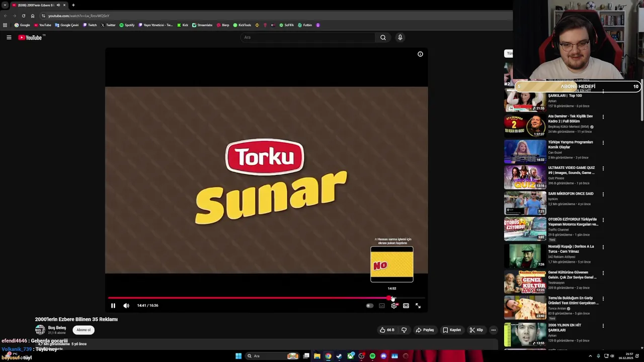Open the player settings gear
644x362 pixels.
pos(394,306)
